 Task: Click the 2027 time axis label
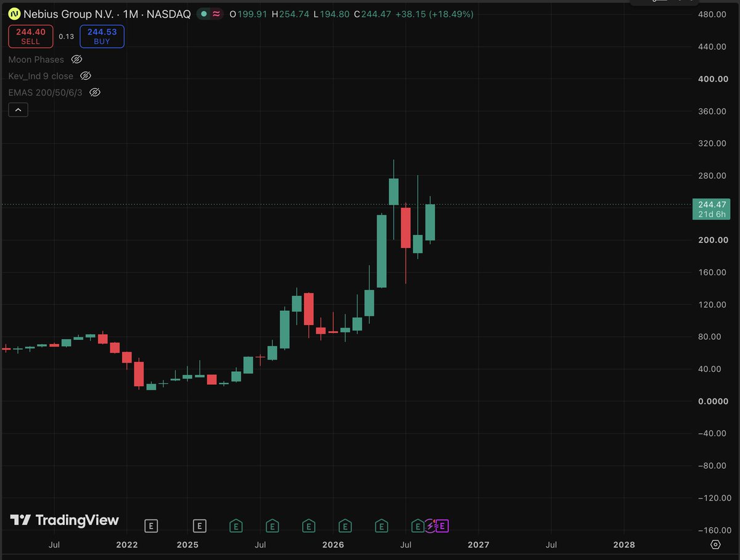[479, 545]
